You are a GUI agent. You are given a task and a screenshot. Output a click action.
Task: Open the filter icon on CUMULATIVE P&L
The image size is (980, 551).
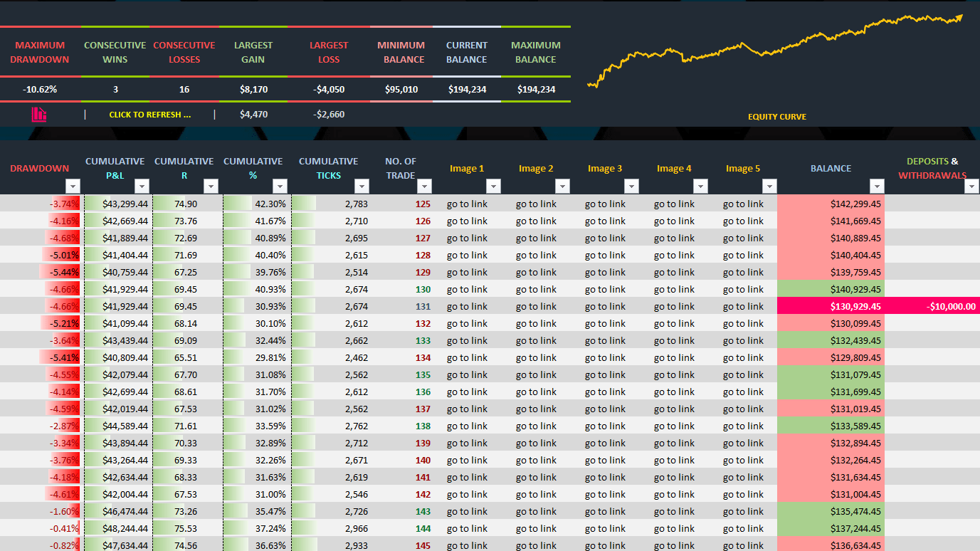[x=142, y=186]
